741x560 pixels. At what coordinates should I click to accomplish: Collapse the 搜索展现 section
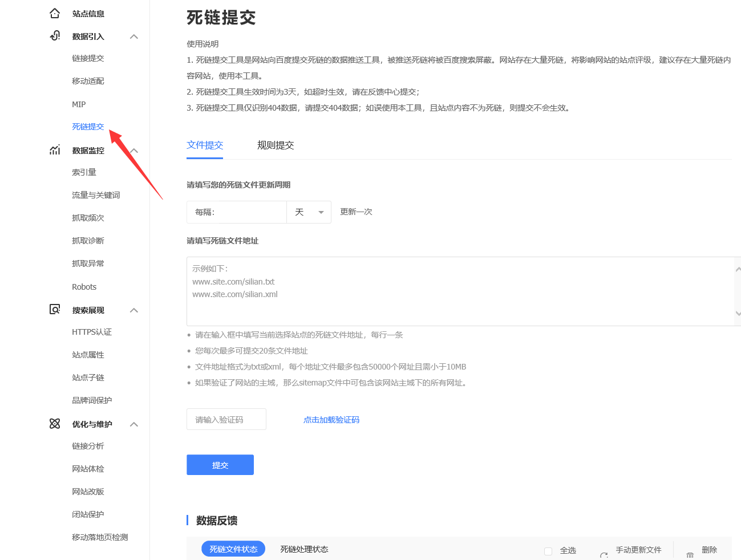point(133,310)
